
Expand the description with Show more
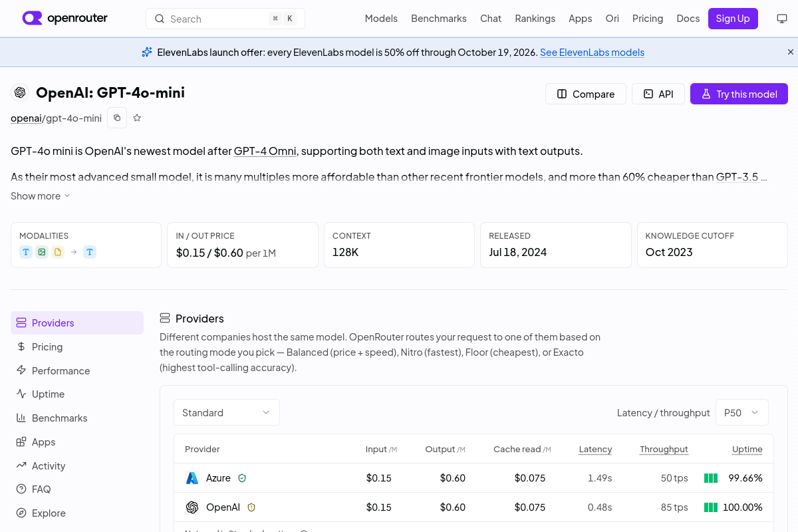pyautogui.click(x=41, y=196)
